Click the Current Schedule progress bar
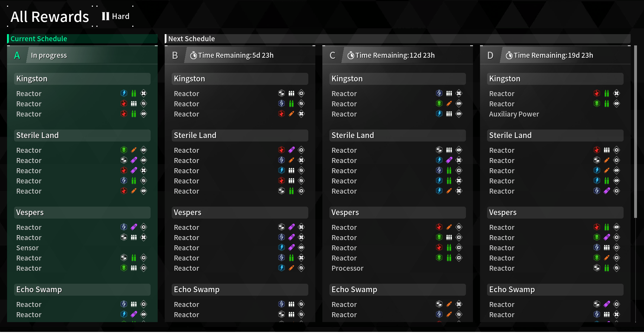The height and width of the screenshot is (333, 644). point(82,39)
